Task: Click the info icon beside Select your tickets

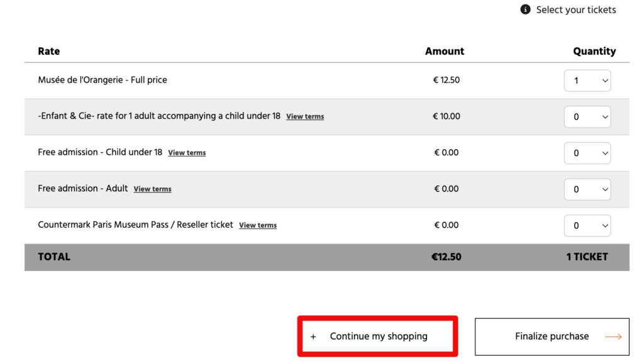Action: point(525,9)
